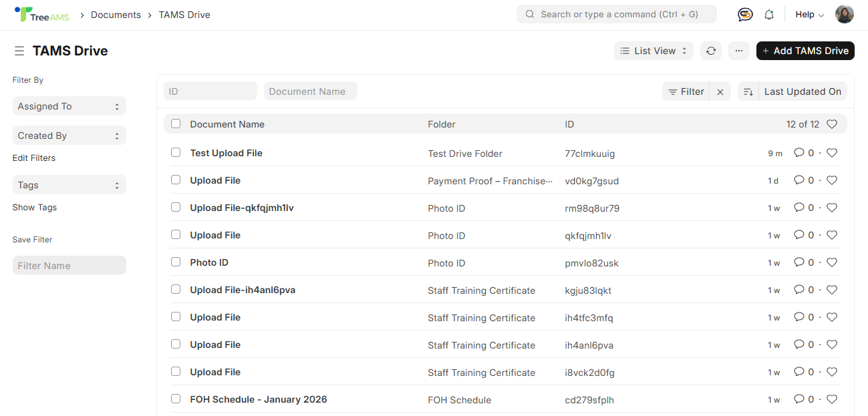Open the Help menu
The width and height of the screenshot is (868, 416).
click(x=809, y=15)
